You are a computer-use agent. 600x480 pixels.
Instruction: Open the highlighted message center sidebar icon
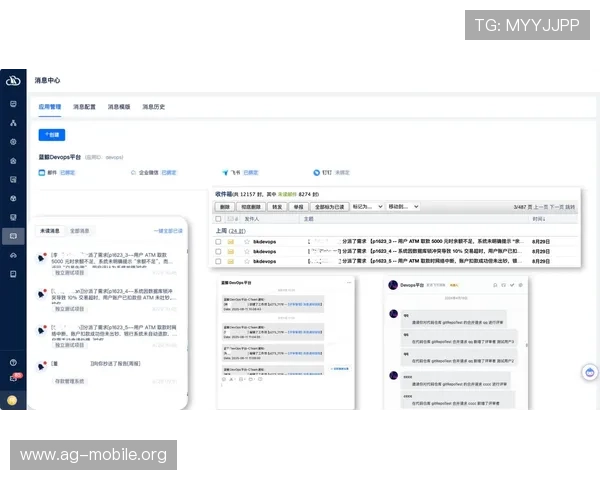pos(13,236)
